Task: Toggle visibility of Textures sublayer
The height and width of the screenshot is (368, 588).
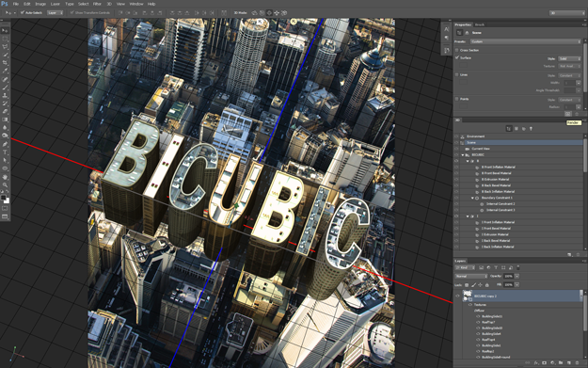Action: tap(470, 305)
